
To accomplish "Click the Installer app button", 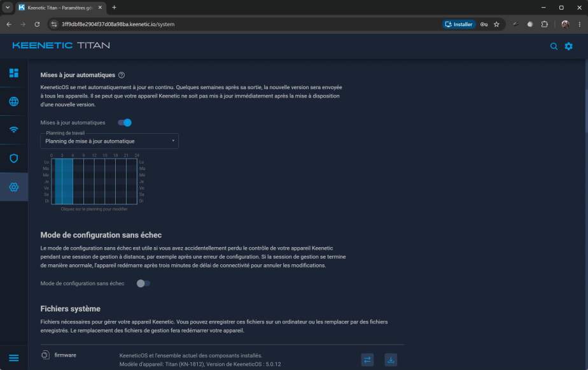I will [x=459, y=24].
